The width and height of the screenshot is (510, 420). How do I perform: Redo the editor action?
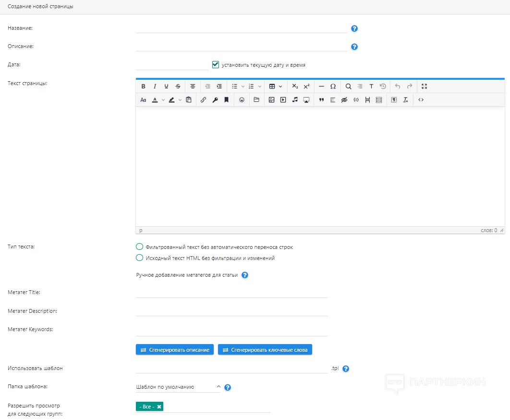coord(410,86)
